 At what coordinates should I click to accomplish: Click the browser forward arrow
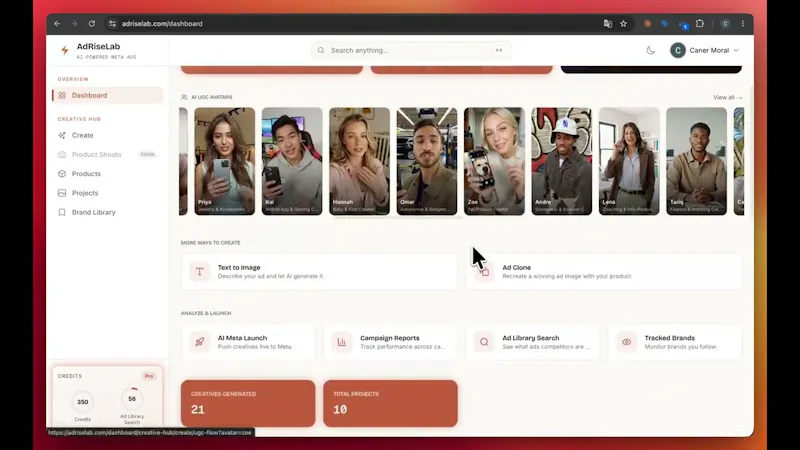coord(74,23)
